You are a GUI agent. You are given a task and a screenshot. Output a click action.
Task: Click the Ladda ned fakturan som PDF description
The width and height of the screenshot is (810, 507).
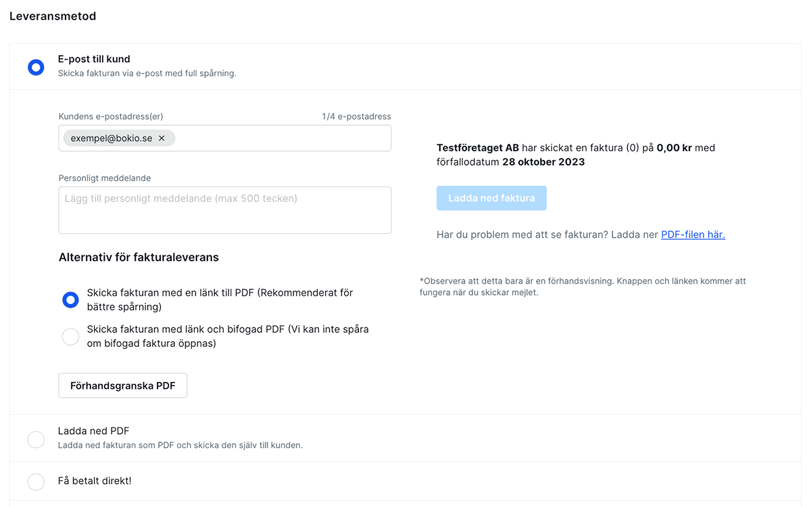(180, 445)
